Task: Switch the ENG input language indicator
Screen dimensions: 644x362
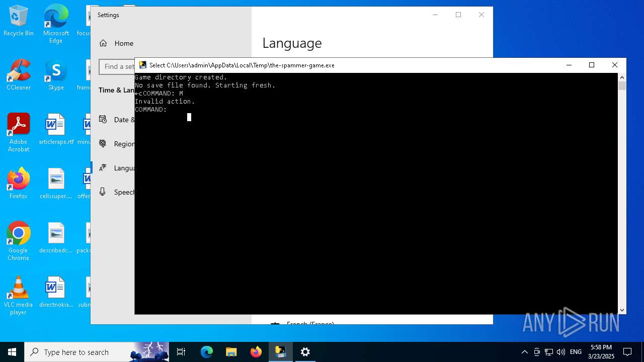Action: point(576,352)
